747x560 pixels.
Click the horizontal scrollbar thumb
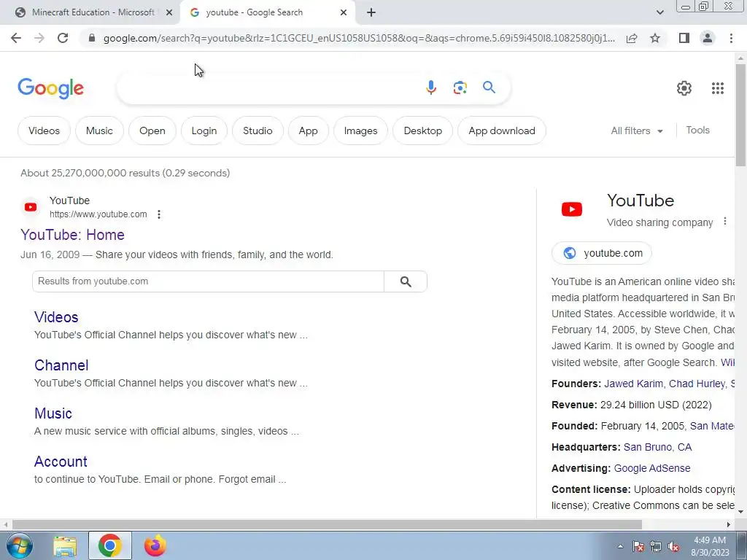click(327, 524)
